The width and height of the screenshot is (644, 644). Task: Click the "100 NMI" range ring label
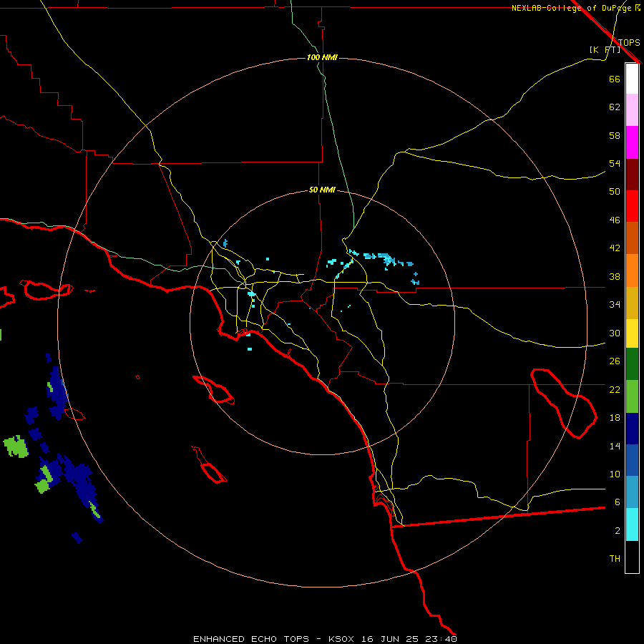[322, 57]
